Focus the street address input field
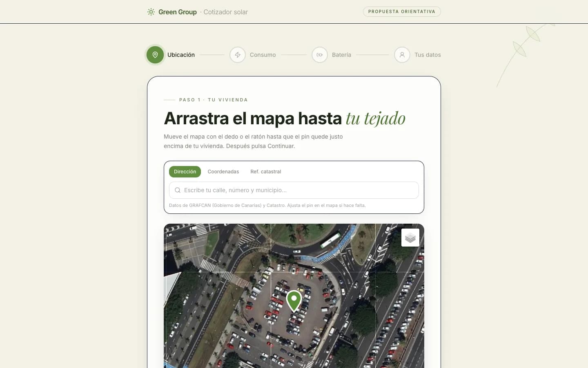 coord(294,190)
